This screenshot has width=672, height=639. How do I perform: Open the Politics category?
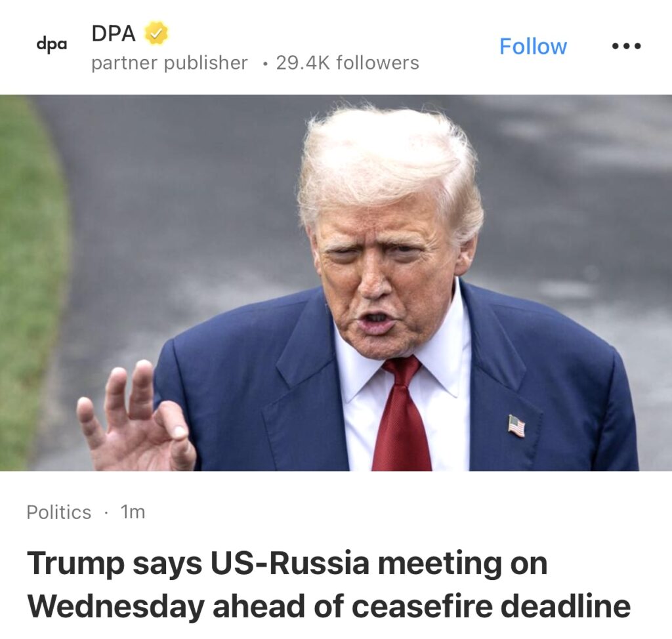[58, 512]
